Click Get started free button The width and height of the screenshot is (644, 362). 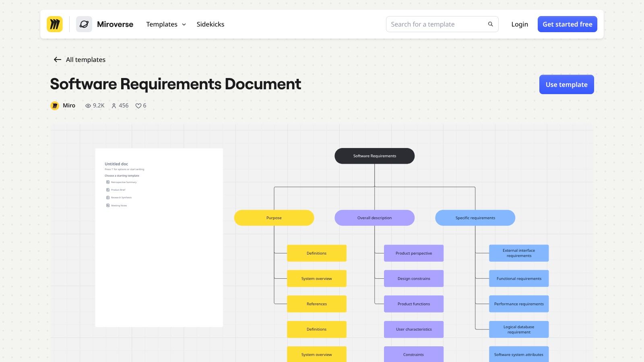[568, 24]
